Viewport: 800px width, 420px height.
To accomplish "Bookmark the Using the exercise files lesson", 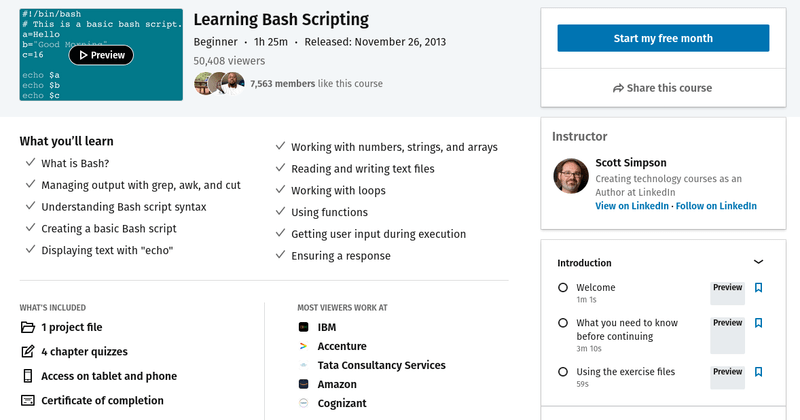I will (758, 372).
